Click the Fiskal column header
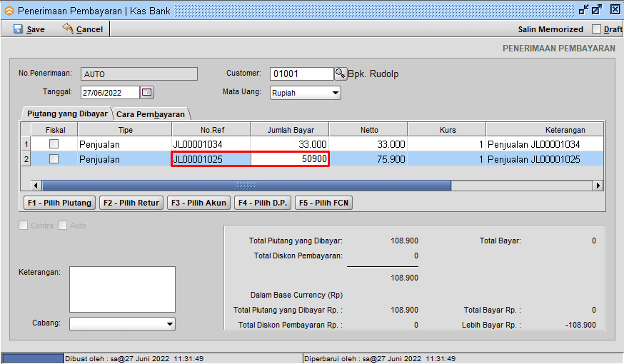 click(x=54, y=130)
